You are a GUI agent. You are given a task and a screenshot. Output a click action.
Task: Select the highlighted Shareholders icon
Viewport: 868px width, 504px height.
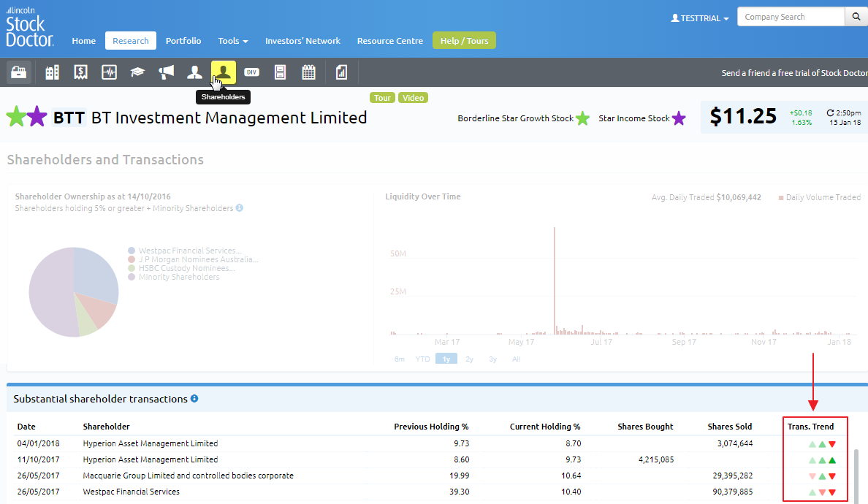coord(224,72)
